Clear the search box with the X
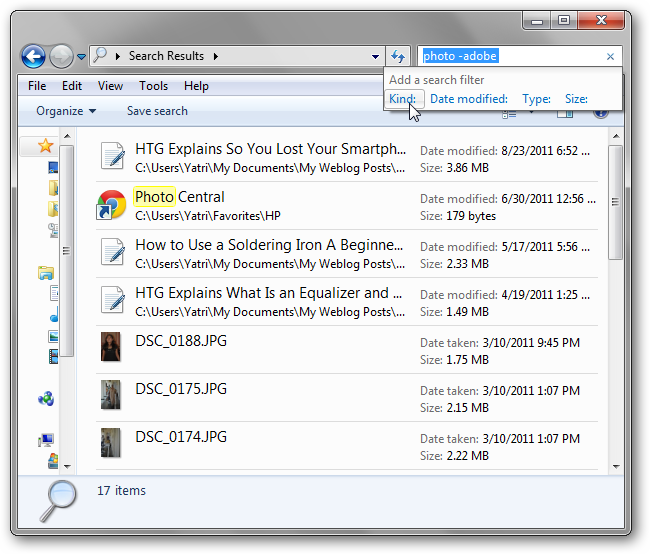Image resolution: width=650 pixels, height=554 pixels. [610, 56]
